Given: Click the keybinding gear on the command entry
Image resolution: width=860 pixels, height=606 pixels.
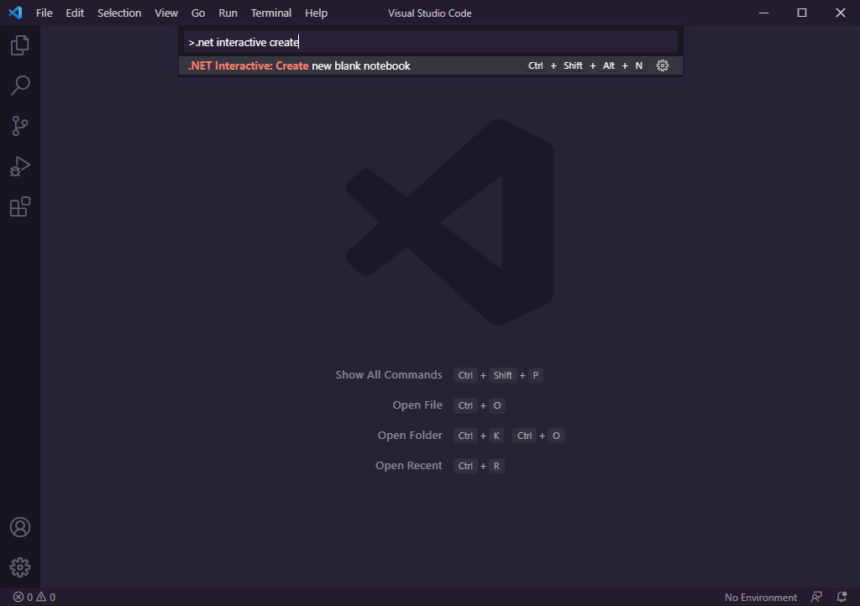Looking at the screenshot, I should point(662,65).
